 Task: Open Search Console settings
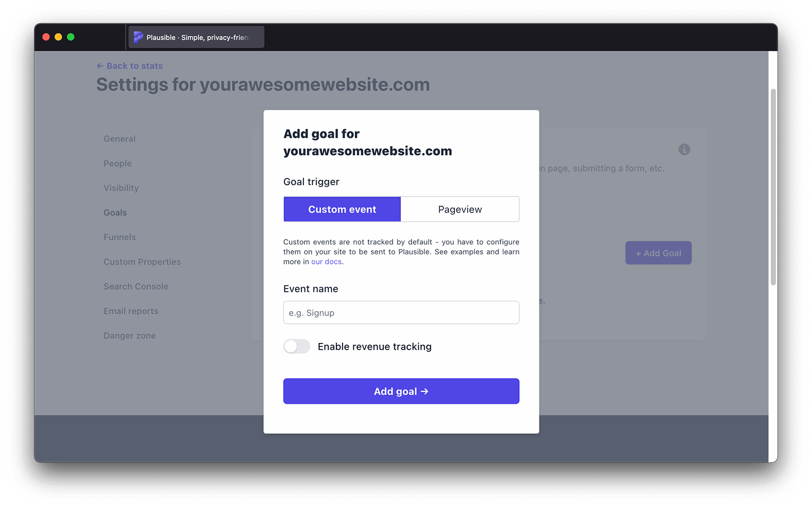click(136, 287)
